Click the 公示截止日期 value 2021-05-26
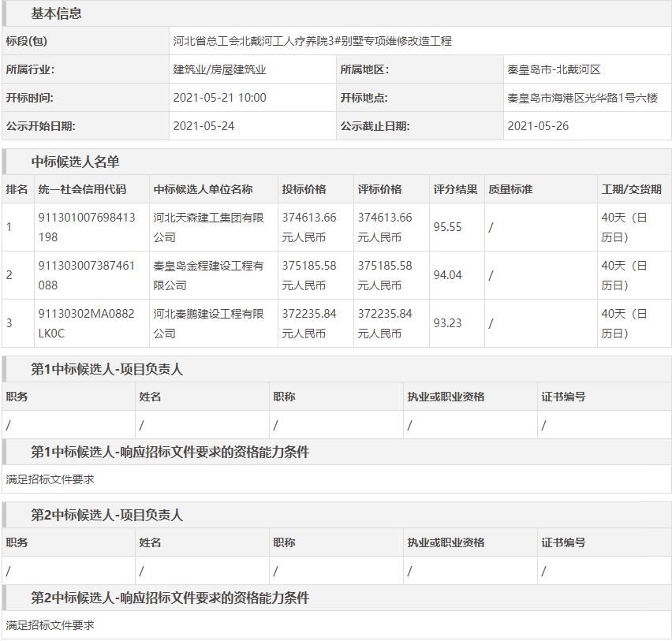 point(537,126)
